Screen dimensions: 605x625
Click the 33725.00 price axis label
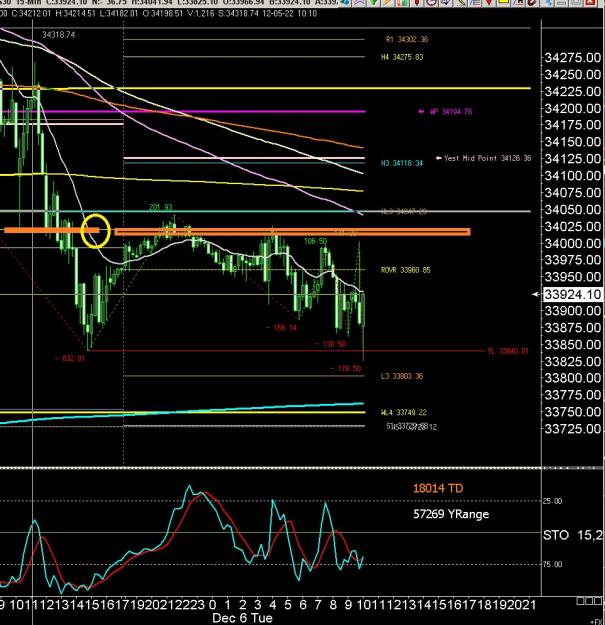point(572,429)
